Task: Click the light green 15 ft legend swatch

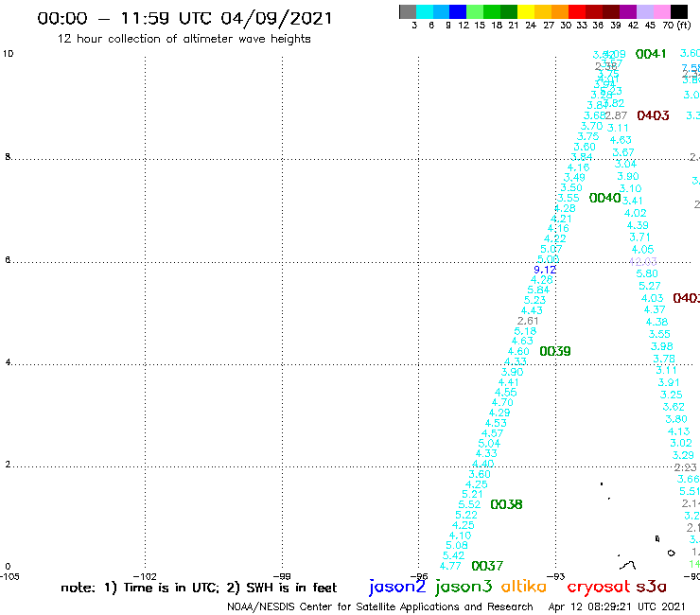Action: 476,11
